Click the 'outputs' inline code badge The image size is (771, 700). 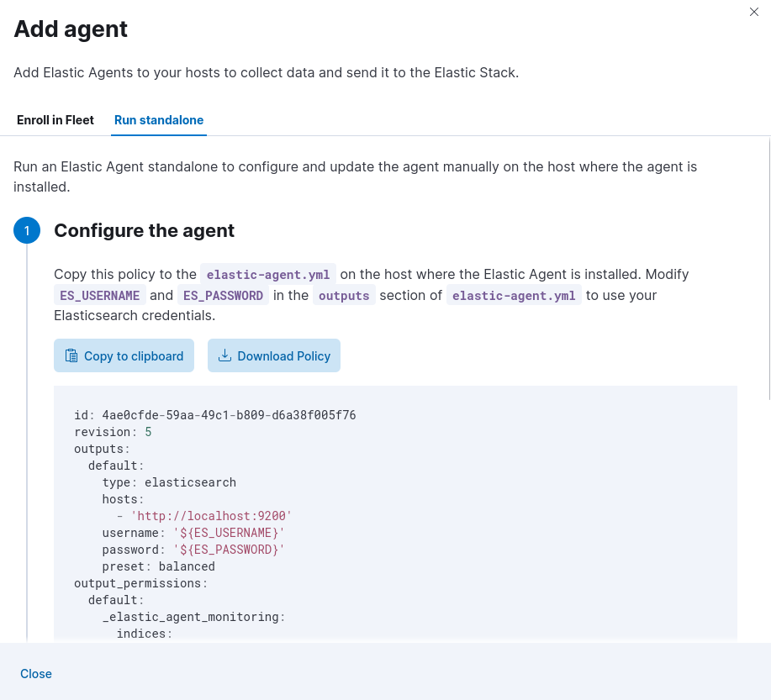[344, 296]
